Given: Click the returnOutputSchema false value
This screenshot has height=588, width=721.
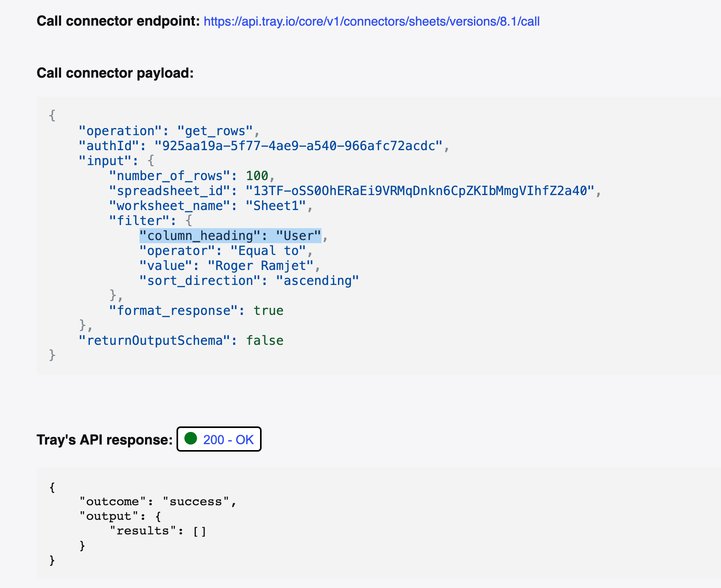Looking at the screenshot, I should tap(264, 341).
